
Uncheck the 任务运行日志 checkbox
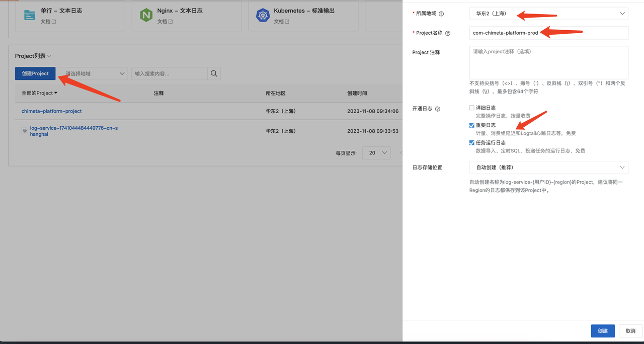coord(472,143)
